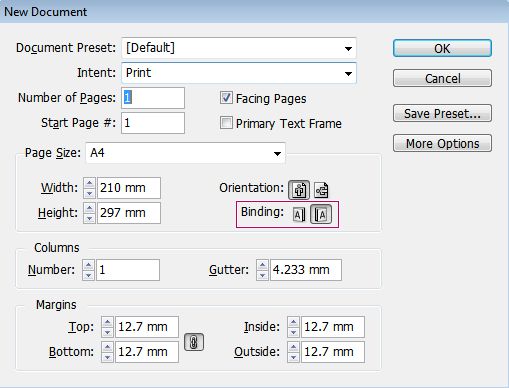This screenshot has width=509, height=388.
Task: Decrease Inside margin with down arrow
Action: pyautogui.click(x=293, y=332)
